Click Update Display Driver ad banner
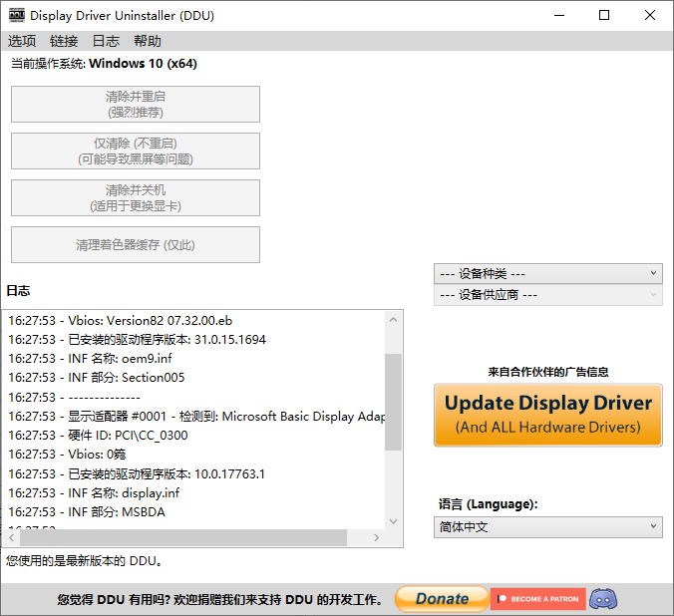Image resolution: width=674 pixels, height=616 pixels. (x=547, y=415)
